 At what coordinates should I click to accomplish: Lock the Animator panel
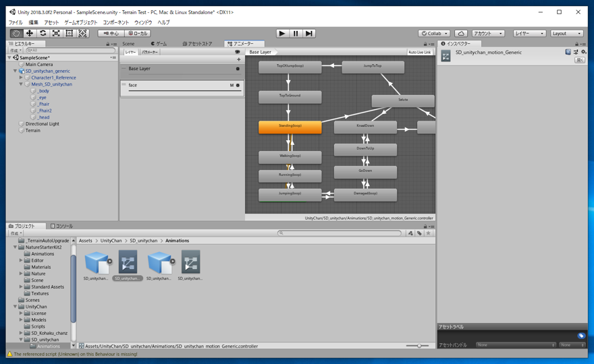pyautogui.click(x=425, y=44)
